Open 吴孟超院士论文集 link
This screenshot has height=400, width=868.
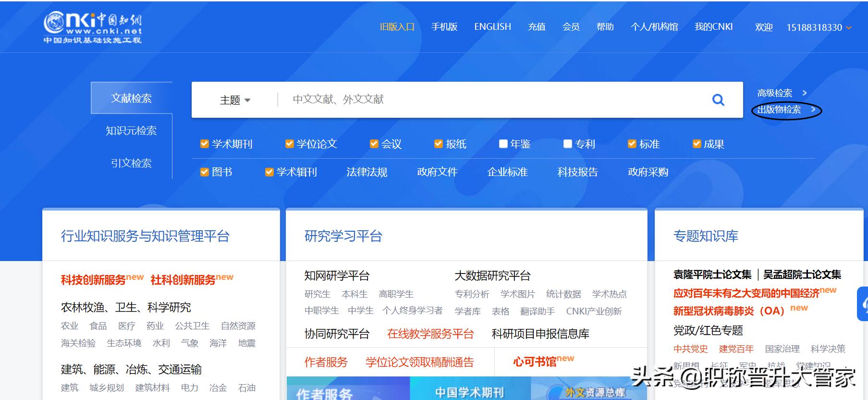tap(802, 275)
